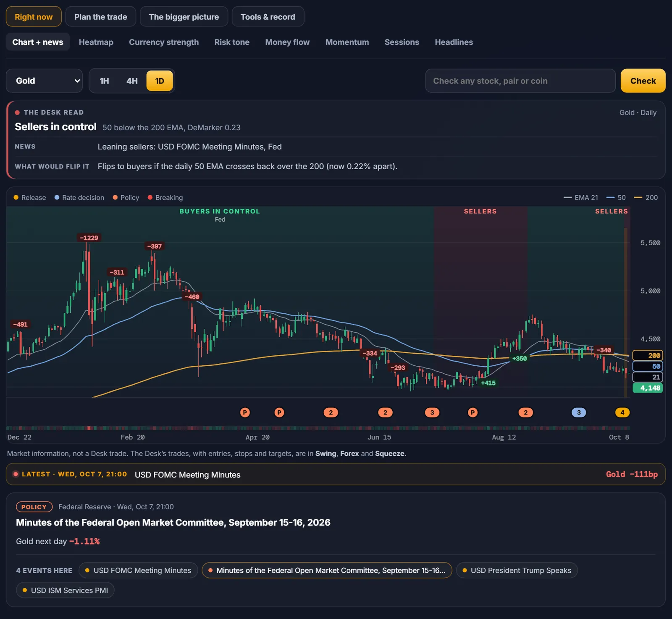View the Money flow tab
Image resolution: width=672 pixels, height=619 pixels.
tap(287, 42)
